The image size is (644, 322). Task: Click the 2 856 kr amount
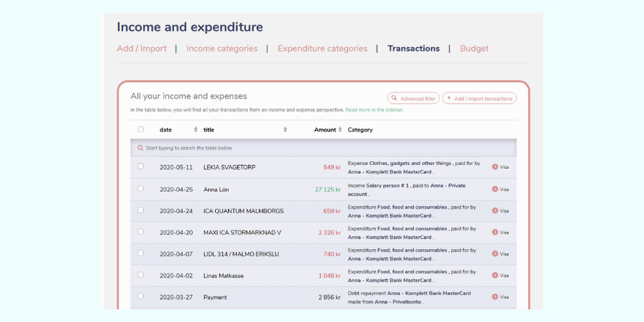[329, 298]
